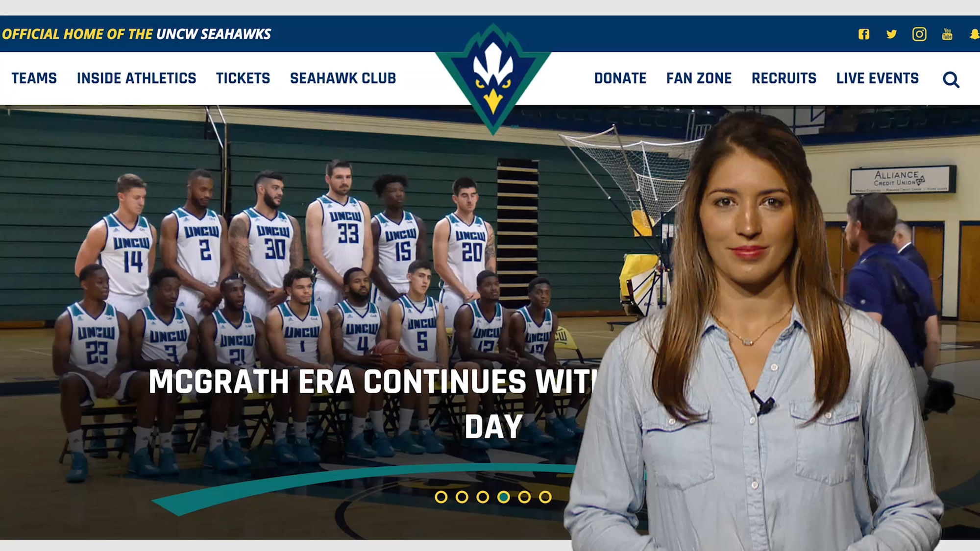Viewport: 980px width, 551px height.
Task: Click the search magnifier icon
Action: (951, 79)
